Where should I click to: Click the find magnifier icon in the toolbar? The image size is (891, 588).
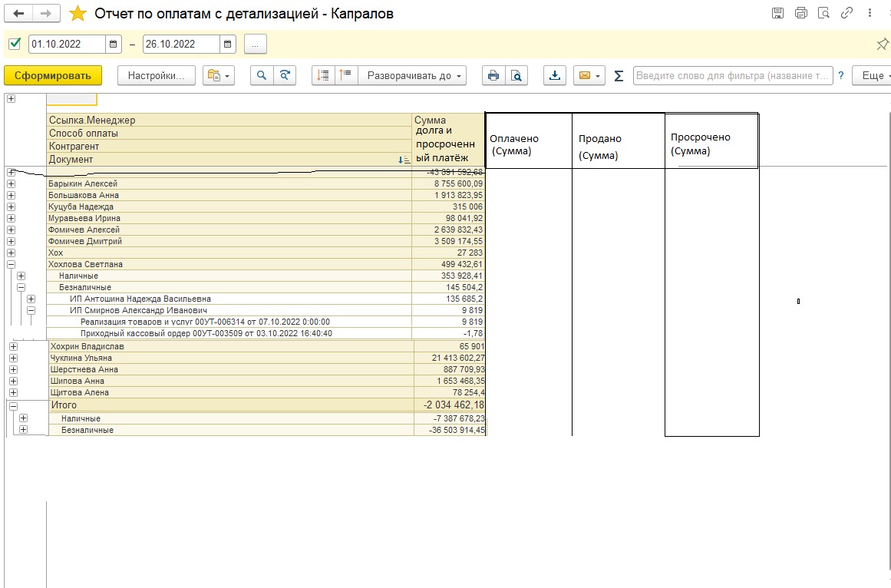click(x=262, y=76)
